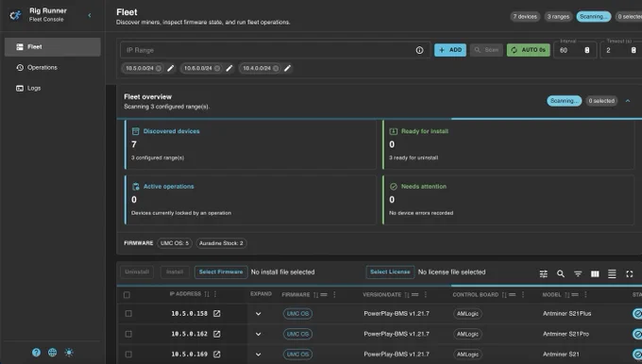This screenshot has height=364, width=642.
Task: Edit the 10.6.0.0/24 range pencil
Action: click(229, 68)
